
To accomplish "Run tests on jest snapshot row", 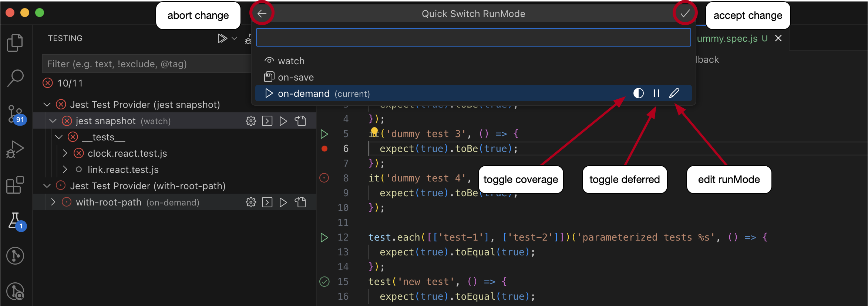I will pos(283,121).
